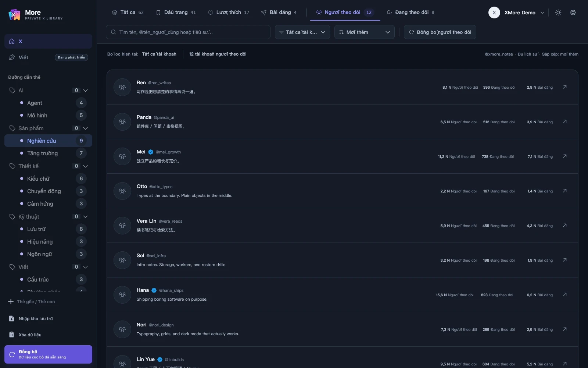The height and width of the screenshot is (368, 588).
Task: Open the Bài đăng posts tab
Action: click(279, 13)
